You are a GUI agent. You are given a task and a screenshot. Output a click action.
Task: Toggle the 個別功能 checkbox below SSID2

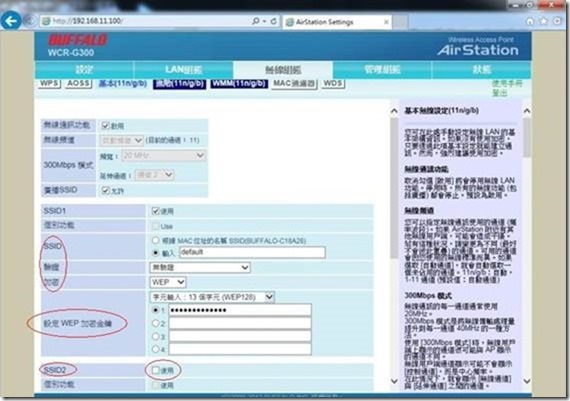tap(156, 385)
